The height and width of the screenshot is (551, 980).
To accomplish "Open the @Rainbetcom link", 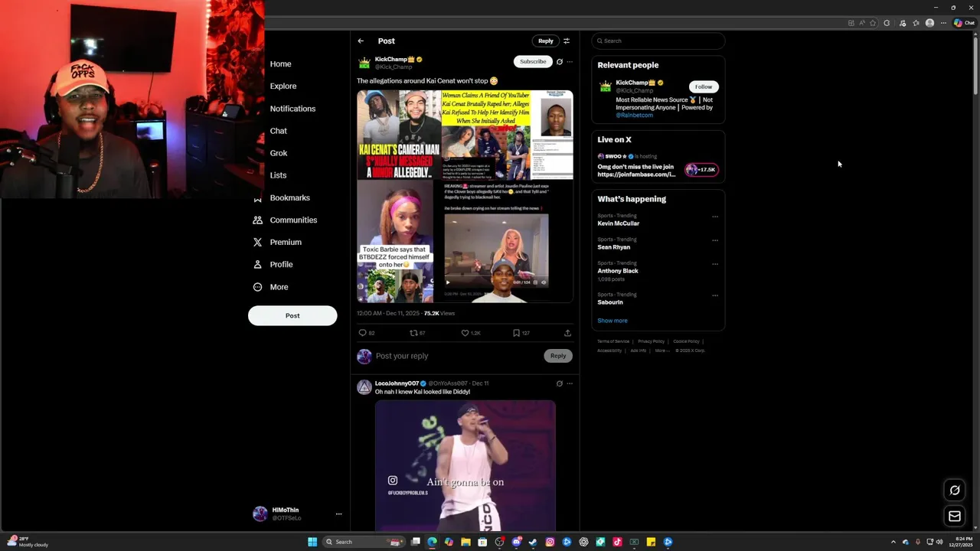I will [635, 115].
